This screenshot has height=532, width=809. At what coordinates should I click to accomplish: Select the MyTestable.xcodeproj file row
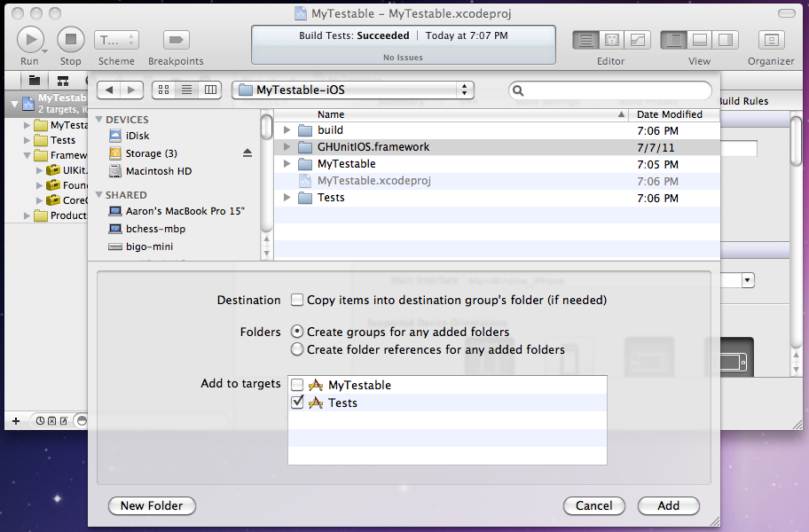tap(497, 181)
